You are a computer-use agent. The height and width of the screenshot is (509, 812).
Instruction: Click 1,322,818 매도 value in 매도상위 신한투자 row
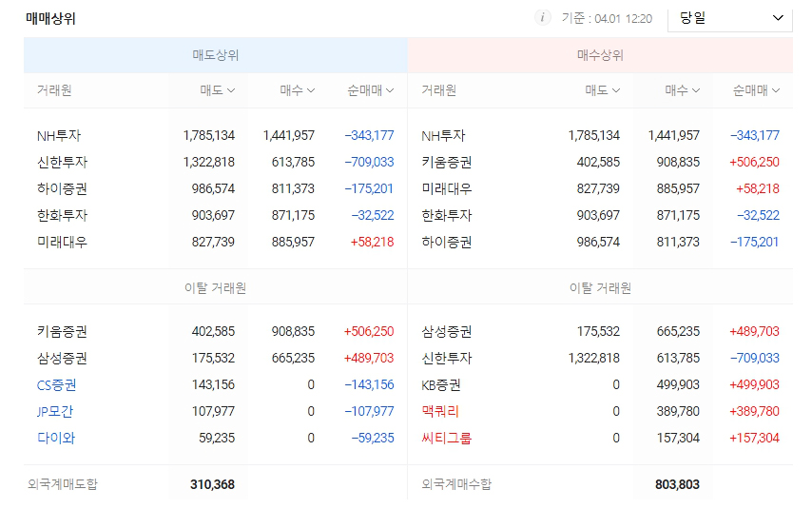[x=208, y=163]
